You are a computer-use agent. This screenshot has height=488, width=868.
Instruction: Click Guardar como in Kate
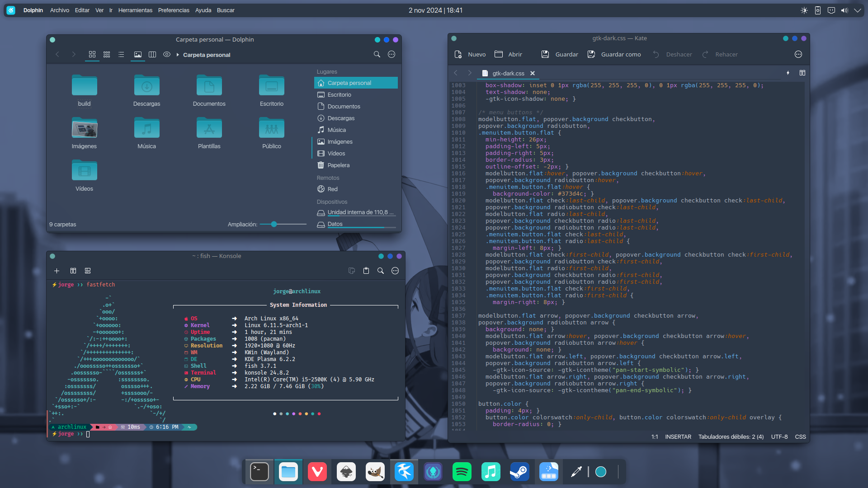click(x=614, y=54)
